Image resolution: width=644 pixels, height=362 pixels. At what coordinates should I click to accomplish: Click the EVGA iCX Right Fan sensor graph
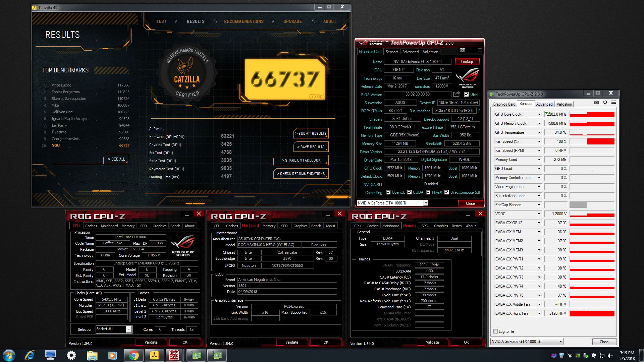point(592,313)
